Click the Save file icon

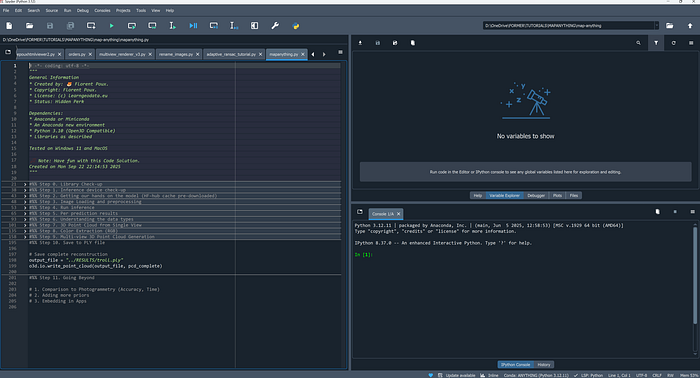(x=50, y=26)
